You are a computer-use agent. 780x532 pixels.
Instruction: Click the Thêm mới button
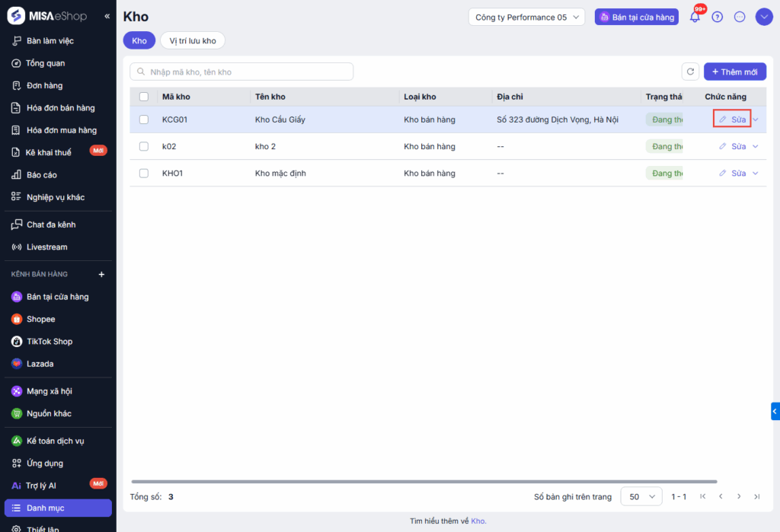[x=734, y=72]
